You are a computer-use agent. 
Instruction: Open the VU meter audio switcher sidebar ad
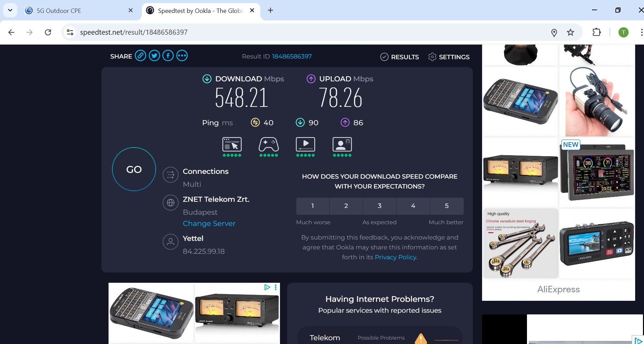[x=521, y=173]
